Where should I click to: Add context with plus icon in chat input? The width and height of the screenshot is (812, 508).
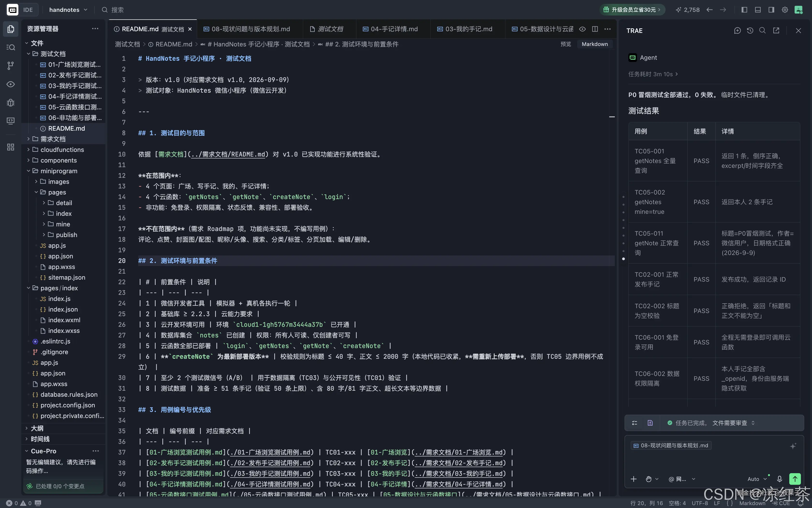pos(633,479)
